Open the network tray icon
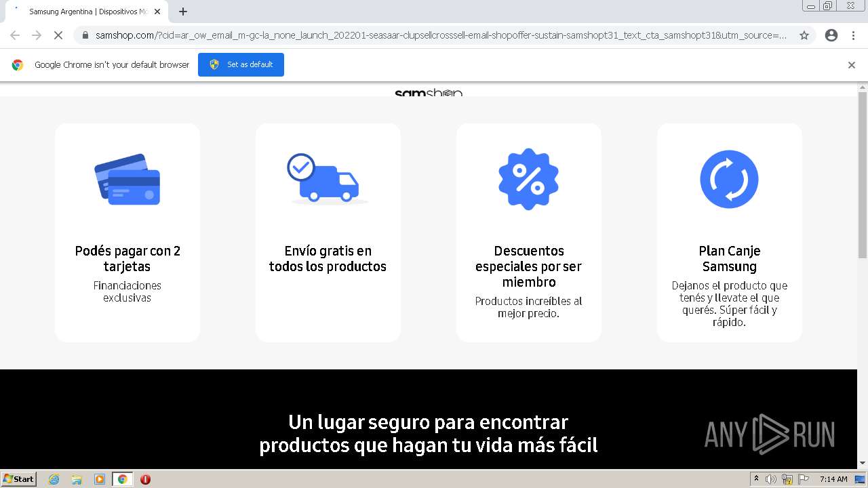Viewport: 868px width, 488px height. pos(787,479)
